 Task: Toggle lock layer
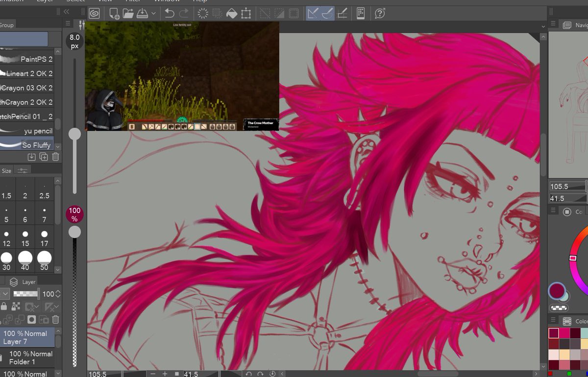(x=4, y=306)
